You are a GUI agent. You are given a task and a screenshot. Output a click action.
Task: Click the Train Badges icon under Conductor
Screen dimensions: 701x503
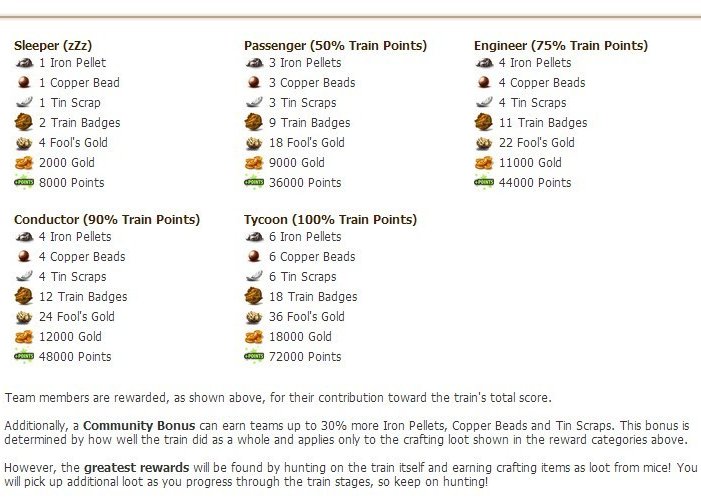tap(24, 296)
